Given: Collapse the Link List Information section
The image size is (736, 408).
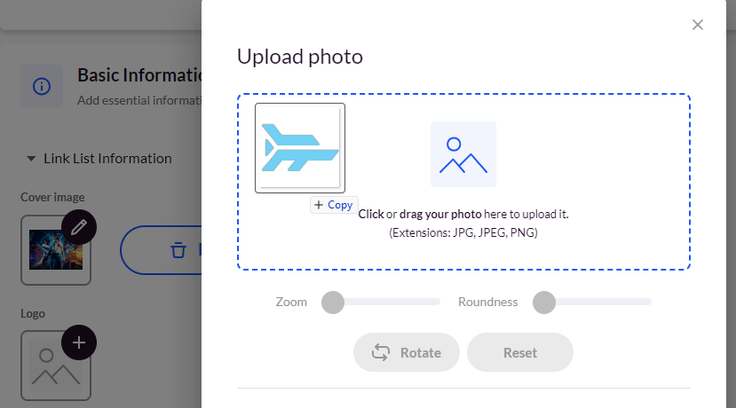Looking at the screenshot, I should pyautogui.click(x=31, y=159).
